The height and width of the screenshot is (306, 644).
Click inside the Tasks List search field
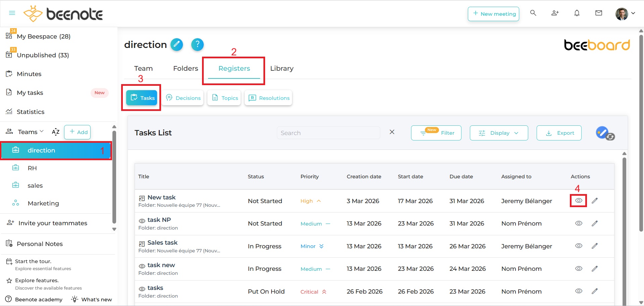pyautogui.click(x=328, y=133)
